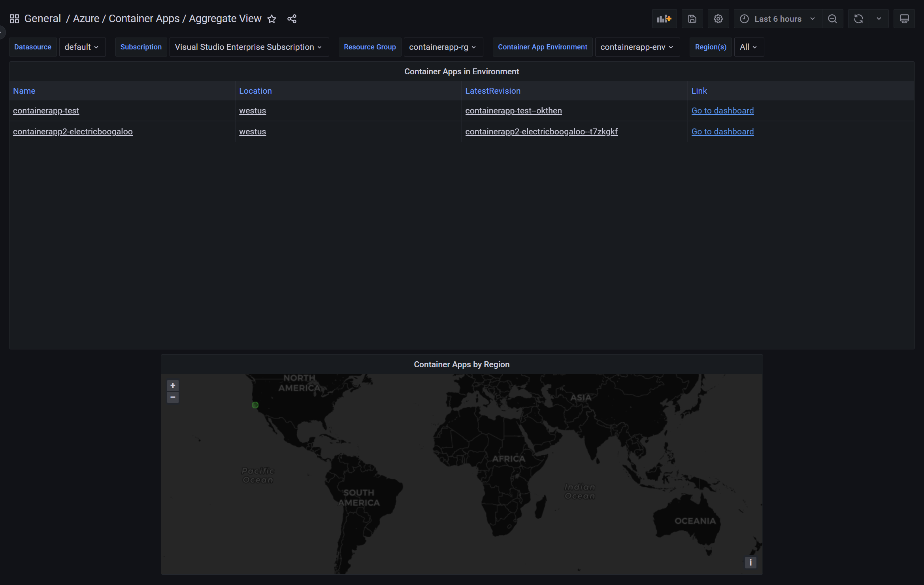Screen dimensions: 924x585
Task: Zoom in on the region map
Action: click(x=173, y=385)
